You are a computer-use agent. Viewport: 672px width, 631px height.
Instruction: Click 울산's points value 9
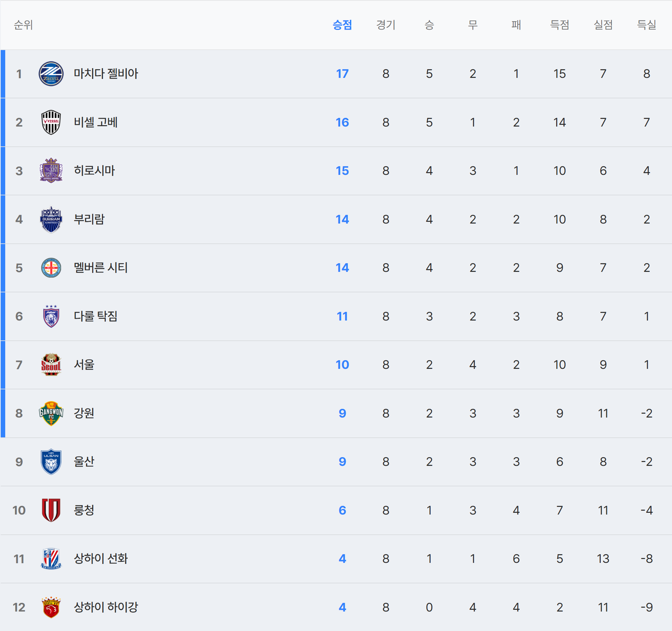point(342,462)
